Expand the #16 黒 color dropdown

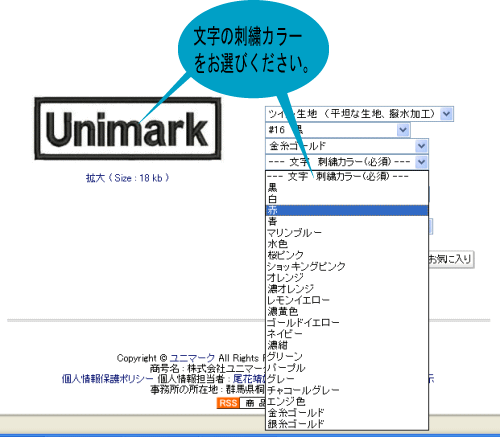[x=403, y=130]
